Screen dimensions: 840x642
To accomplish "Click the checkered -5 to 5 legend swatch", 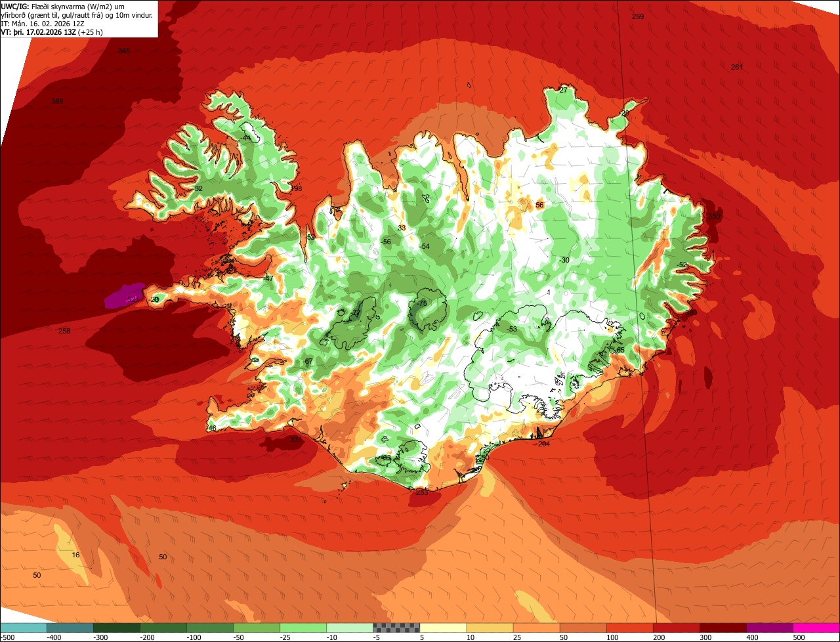I will (396, 628).
